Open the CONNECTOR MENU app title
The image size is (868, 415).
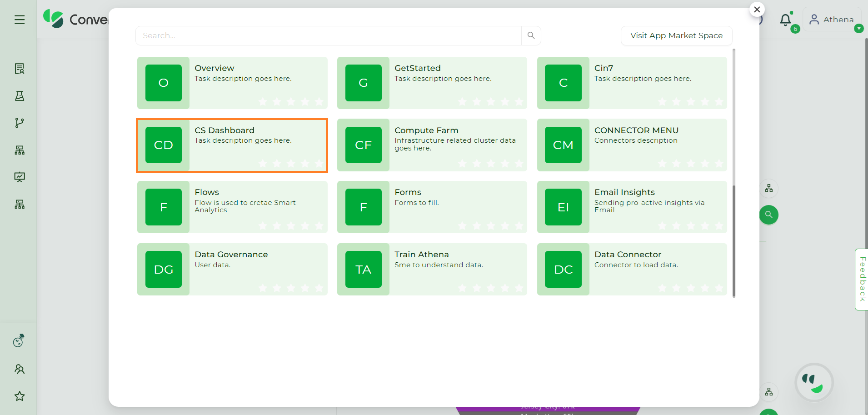click(636, 130)
